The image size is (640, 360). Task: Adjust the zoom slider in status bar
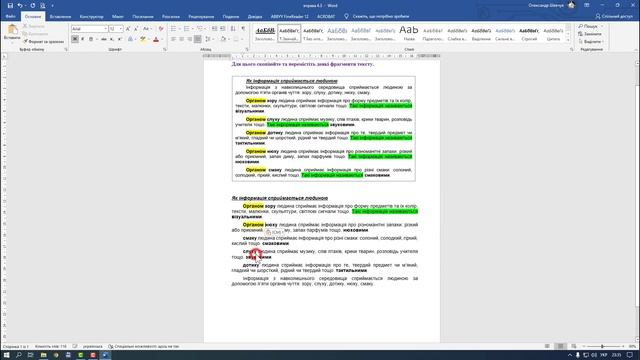pyautogui.click(x=602, y=347)
